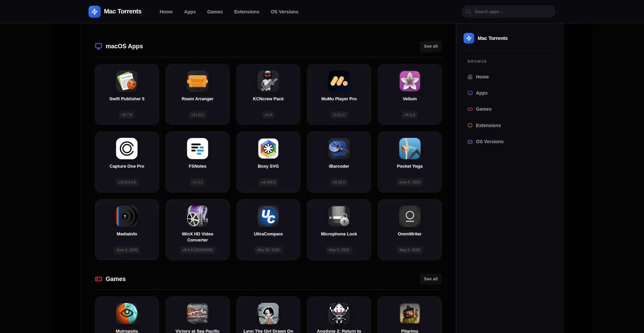Open the Mutropolis game icon

pyautogui.click(x=127, y=314)
